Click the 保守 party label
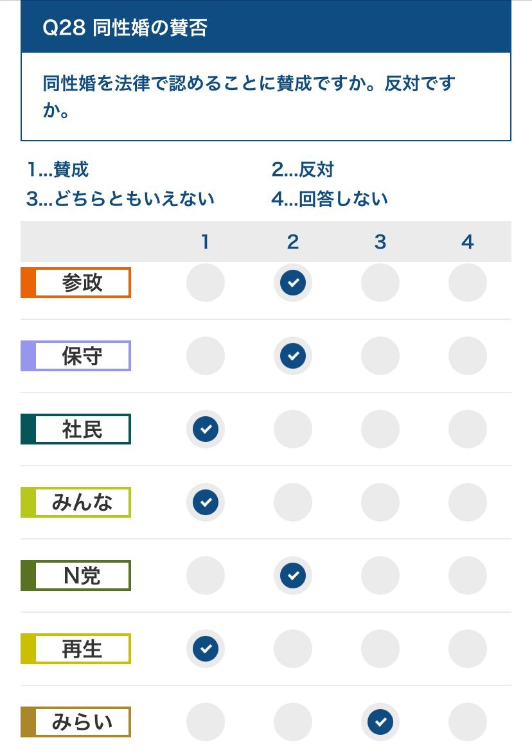Viewport: 532px width, 756px height. click(x=76, y=356)
